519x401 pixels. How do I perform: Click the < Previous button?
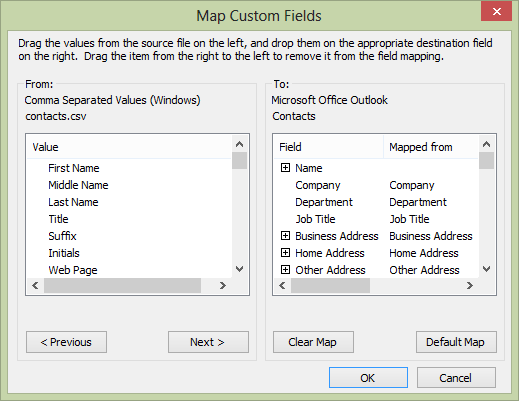coord(66,342)
